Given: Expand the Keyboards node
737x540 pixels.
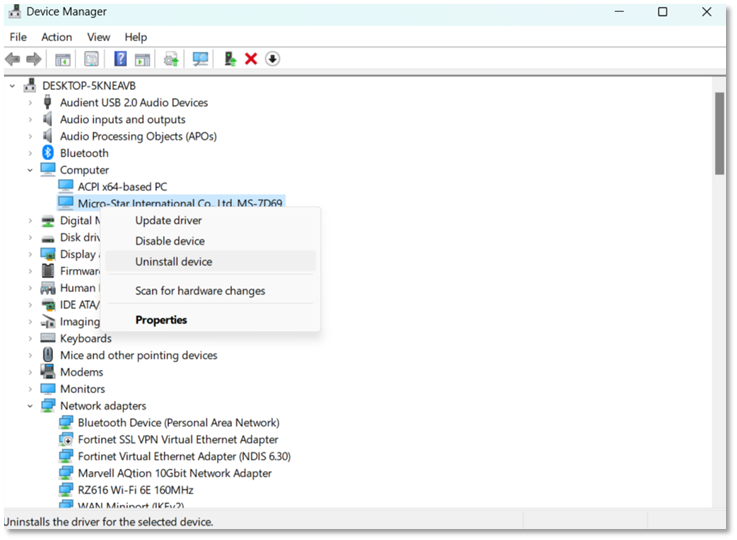Looking at the screenshot, I should tap(30, 338).
